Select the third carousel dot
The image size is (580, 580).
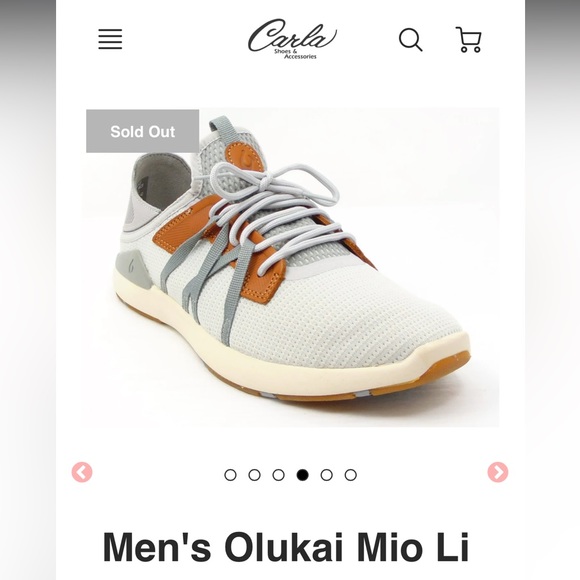(278, 475)
